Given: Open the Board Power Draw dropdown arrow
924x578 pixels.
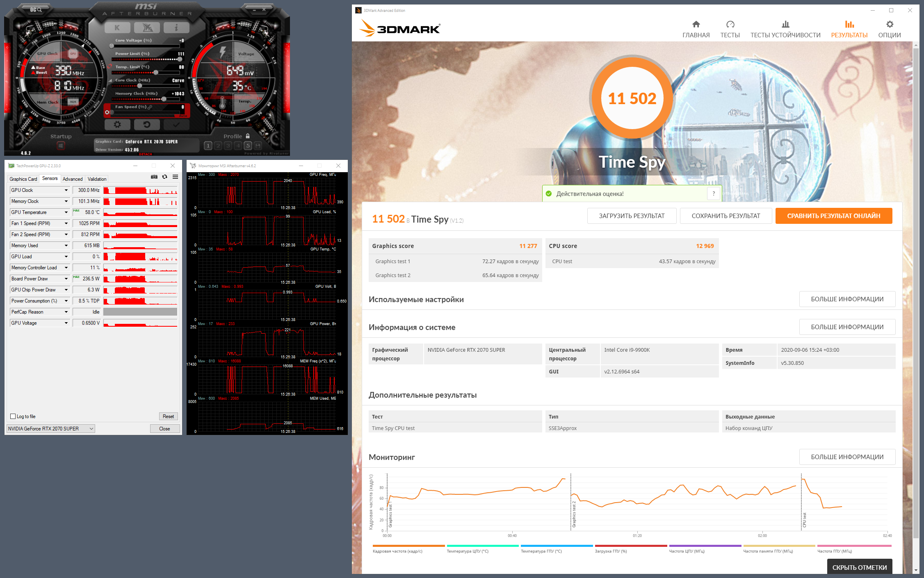Looking at the screenshot, I should point(66,279).
